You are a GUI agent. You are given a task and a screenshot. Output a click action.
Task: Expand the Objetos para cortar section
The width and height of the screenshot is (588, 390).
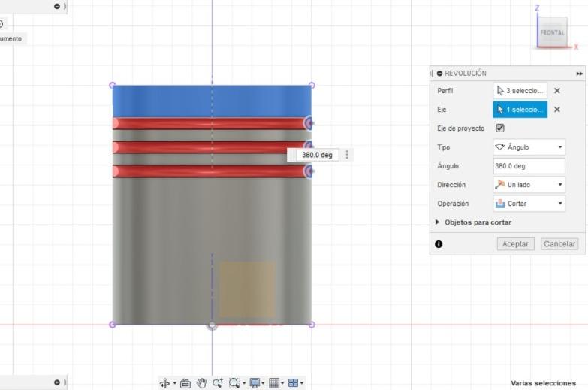click(x=439, y=222)
